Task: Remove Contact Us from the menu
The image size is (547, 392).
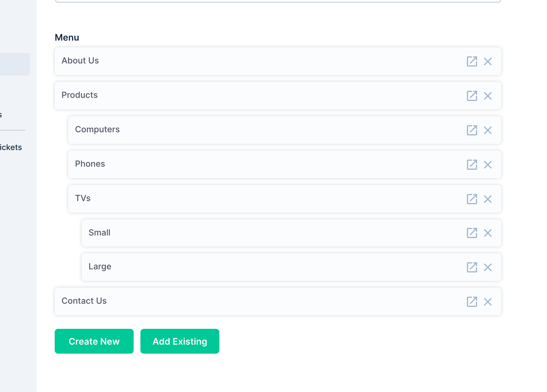Action: (488, 302)
